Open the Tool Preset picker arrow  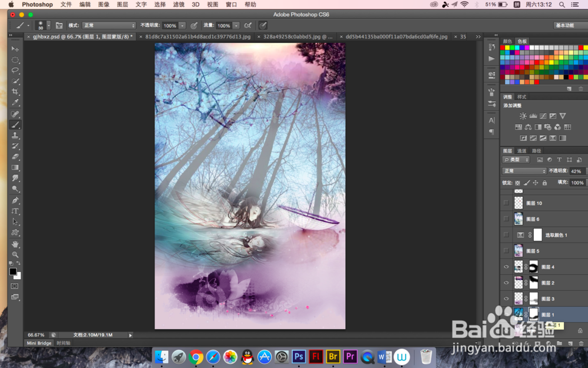coord(28,25)
